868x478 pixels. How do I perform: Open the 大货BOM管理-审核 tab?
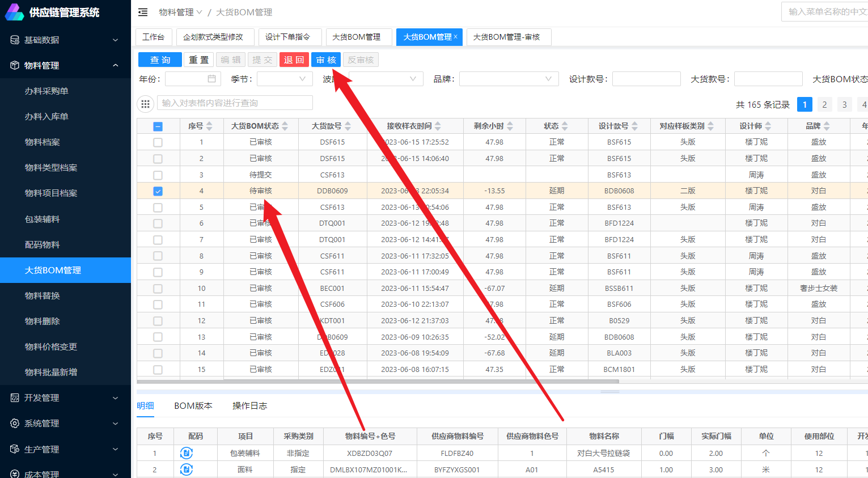506,37
